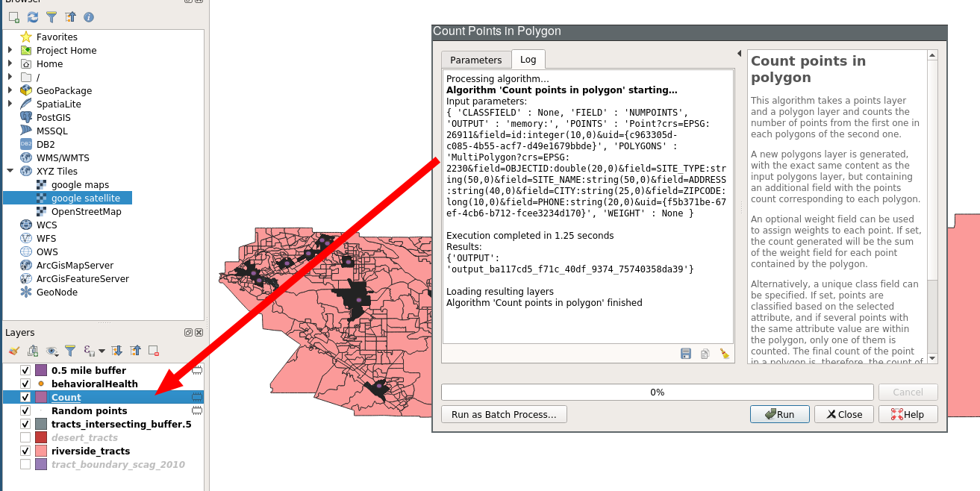Open the Browser panel's info properties icon
The image size is (980, 491).
pos(89,16)
